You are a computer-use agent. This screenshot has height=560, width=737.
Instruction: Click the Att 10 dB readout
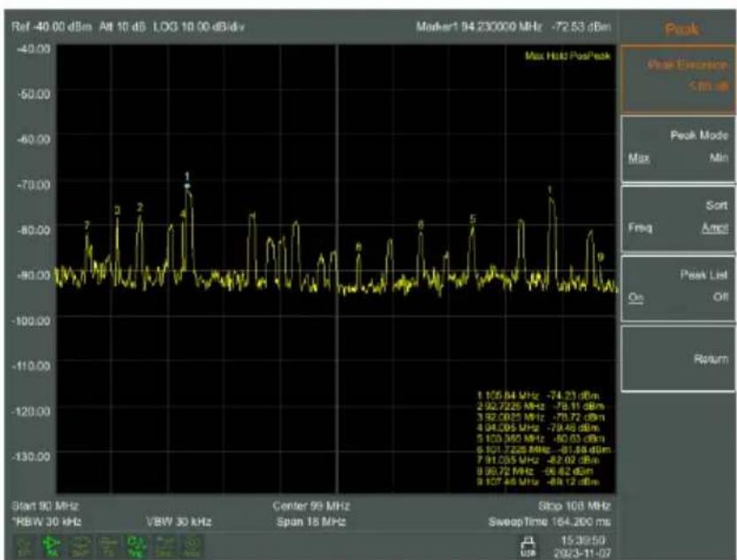(x=122, y=26)
